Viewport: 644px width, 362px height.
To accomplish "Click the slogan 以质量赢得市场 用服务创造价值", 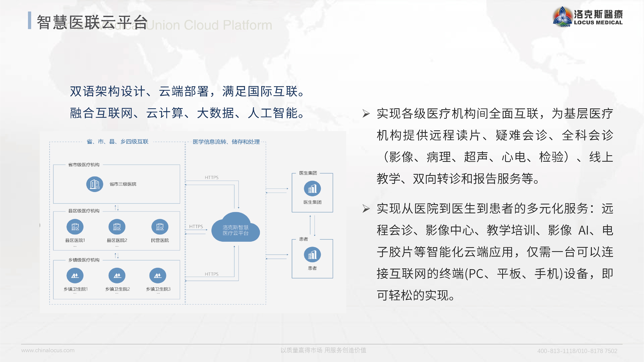I will [323, 350].
